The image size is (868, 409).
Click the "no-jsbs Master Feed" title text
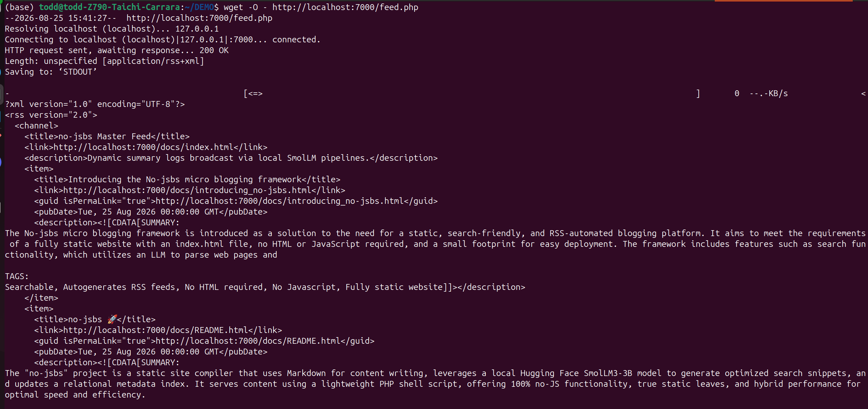click(x=105, y=136)
